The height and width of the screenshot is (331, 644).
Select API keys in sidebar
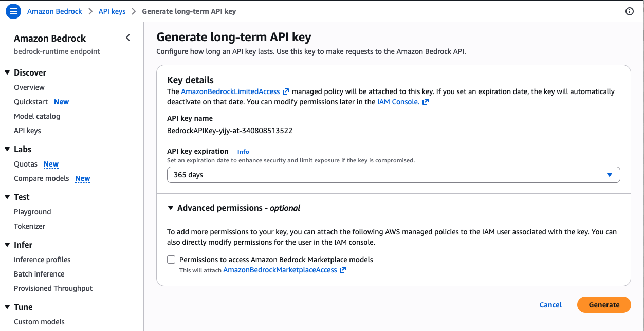(x=27, y=131)
